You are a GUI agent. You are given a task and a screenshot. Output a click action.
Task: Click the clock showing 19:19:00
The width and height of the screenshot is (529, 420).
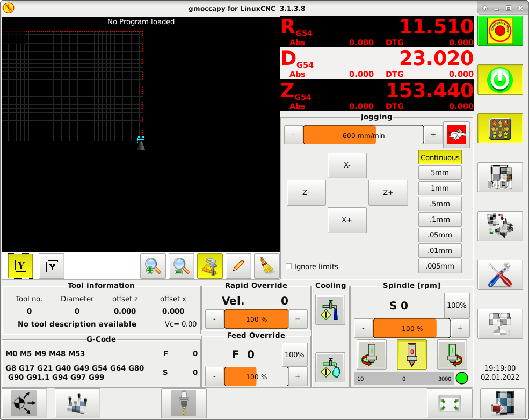tap(500, 368)
